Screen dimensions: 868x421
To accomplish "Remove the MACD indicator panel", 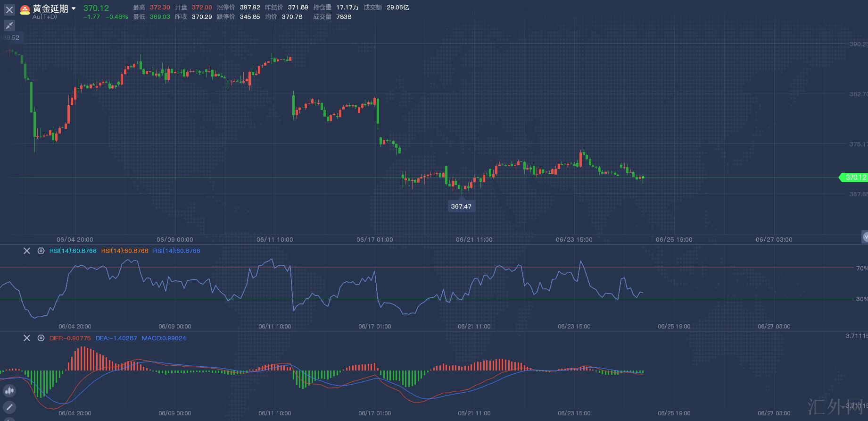I will tap(27, 338).
